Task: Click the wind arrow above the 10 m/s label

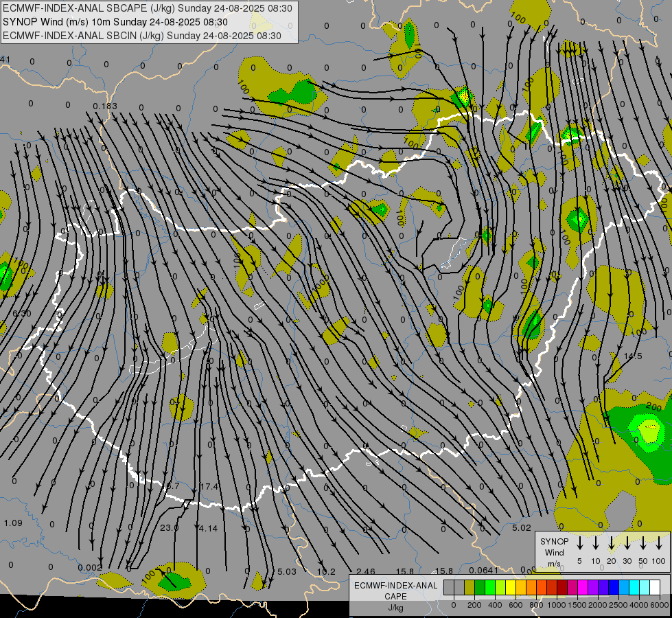Action: [x=595, y=543]
